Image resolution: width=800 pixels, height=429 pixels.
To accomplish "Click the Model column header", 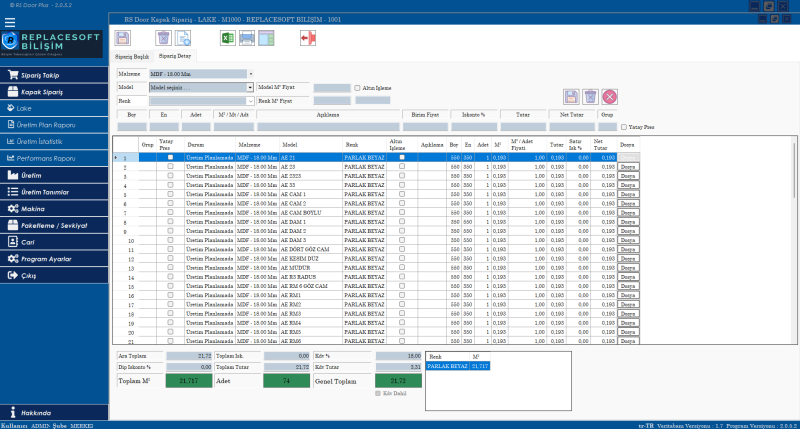I will pos(311,145).
